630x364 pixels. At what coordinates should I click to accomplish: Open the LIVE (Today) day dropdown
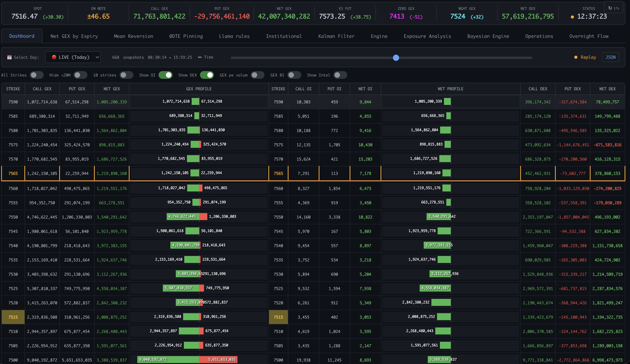[73, 57]
